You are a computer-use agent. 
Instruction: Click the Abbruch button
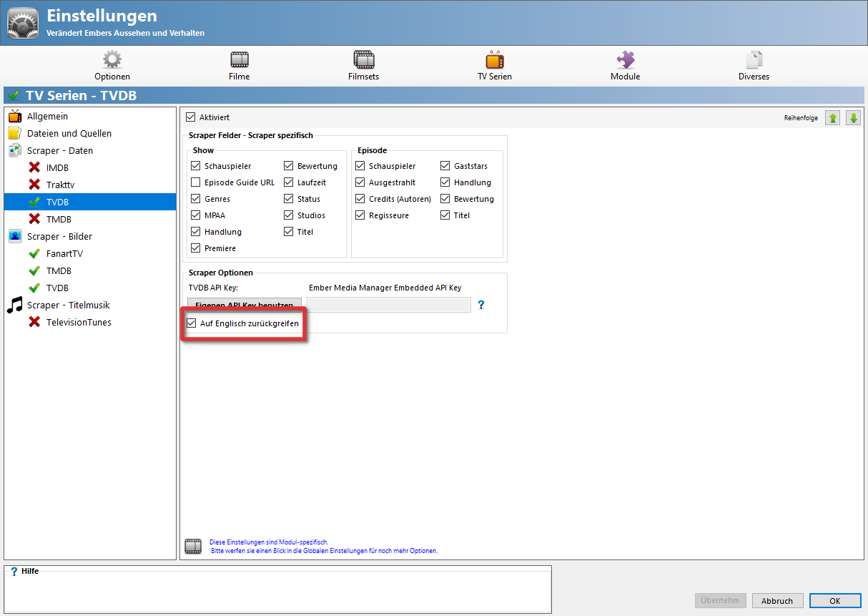pos(777,601)
